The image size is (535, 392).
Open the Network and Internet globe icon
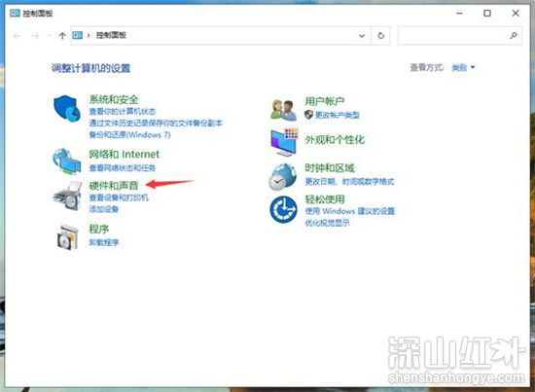[67, 161]
